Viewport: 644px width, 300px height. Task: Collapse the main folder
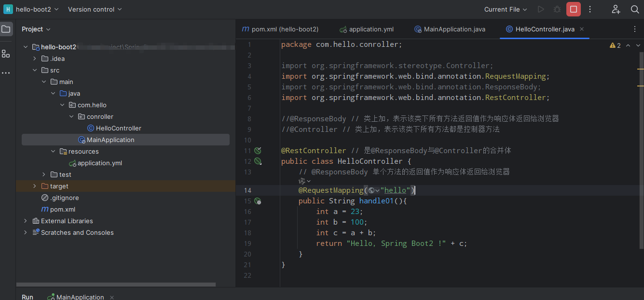(44, 82)
